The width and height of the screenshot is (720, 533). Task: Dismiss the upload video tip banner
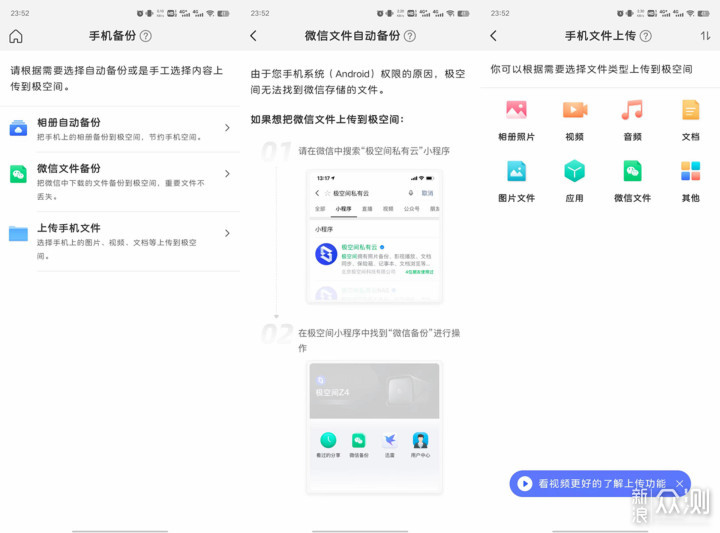pos(680,483)
